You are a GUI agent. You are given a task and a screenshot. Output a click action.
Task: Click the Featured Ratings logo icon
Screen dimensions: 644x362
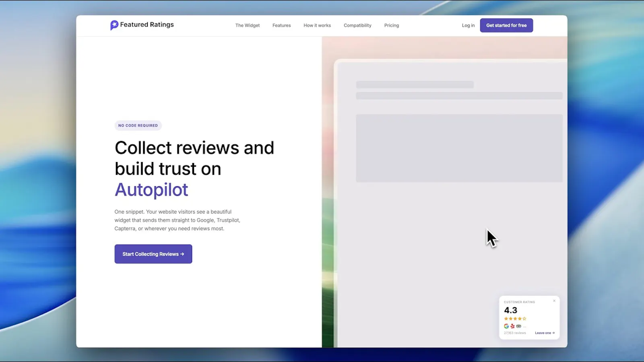(114, 25)
